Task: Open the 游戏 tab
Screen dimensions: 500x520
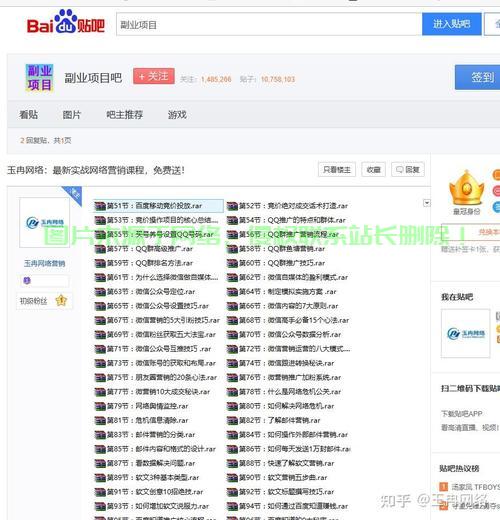Action: click(177, 115)
